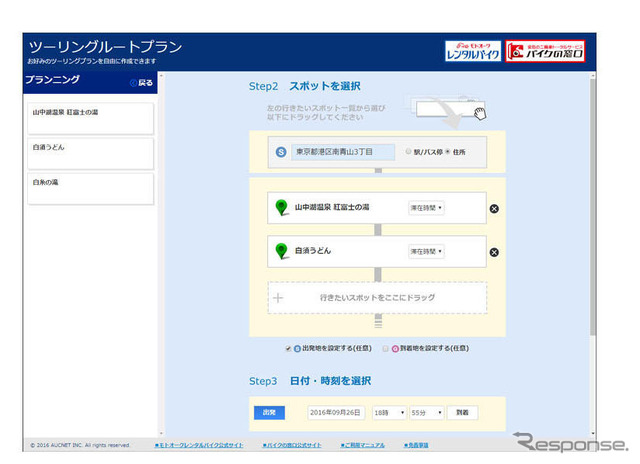The image size is (640, 464).
Task: Click the resize grip below route list
Action: pos(378,323)
